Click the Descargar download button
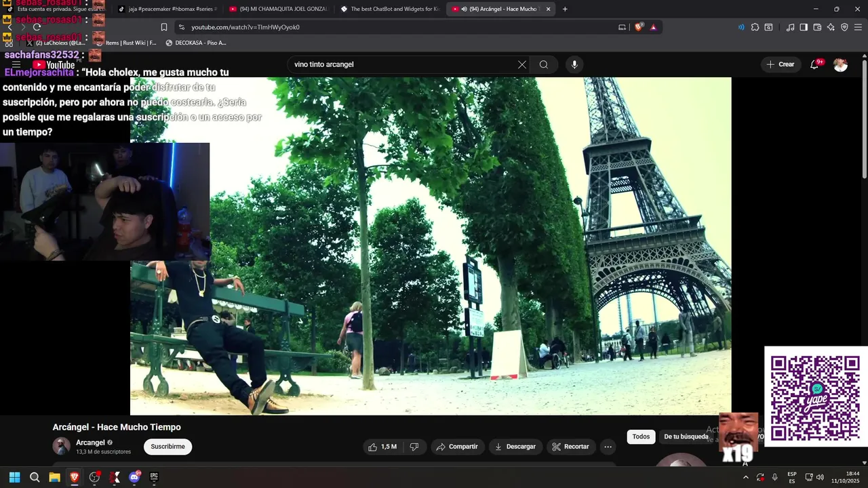 [x=515, y=447]
